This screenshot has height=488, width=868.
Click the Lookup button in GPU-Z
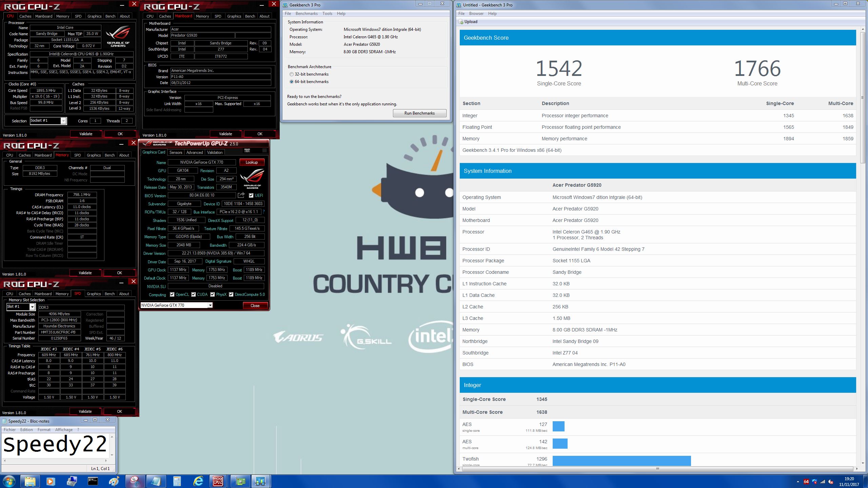252,162
